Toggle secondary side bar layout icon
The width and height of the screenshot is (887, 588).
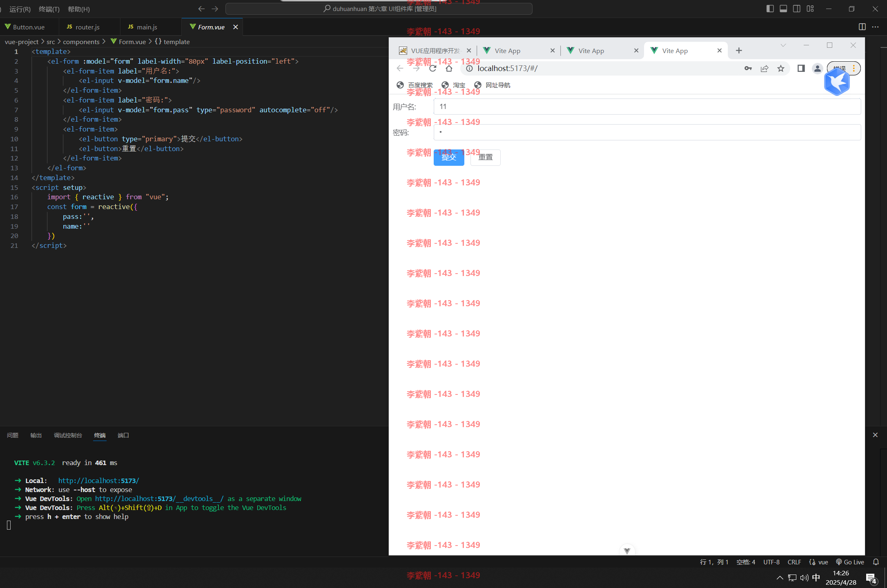797,9
